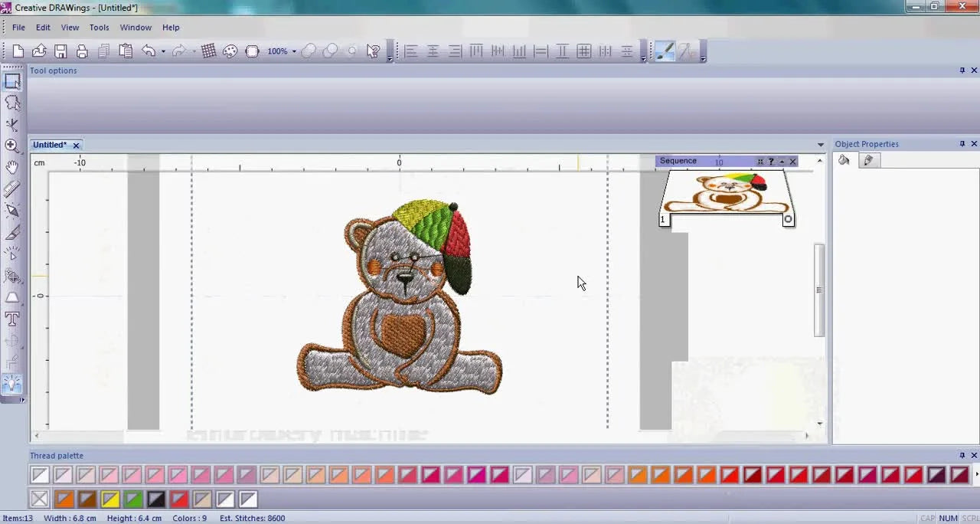Collapse the Sequence panel with its arrow

coord(782,161)
